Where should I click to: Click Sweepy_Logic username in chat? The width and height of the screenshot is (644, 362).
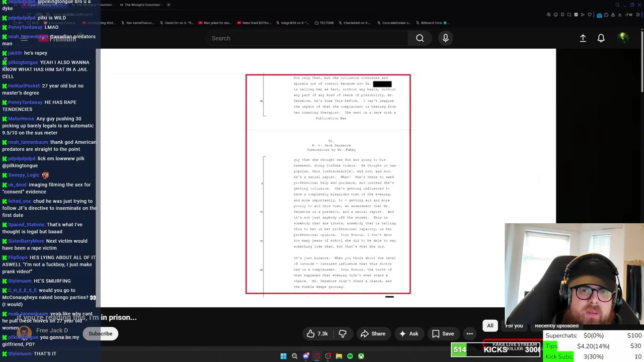(x=24, y=175)
